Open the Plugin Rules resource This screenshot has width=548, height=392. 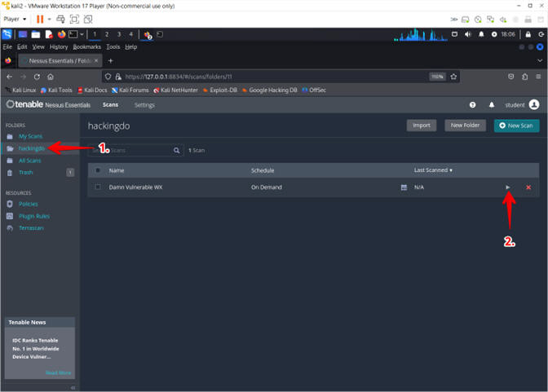(34, 216)
